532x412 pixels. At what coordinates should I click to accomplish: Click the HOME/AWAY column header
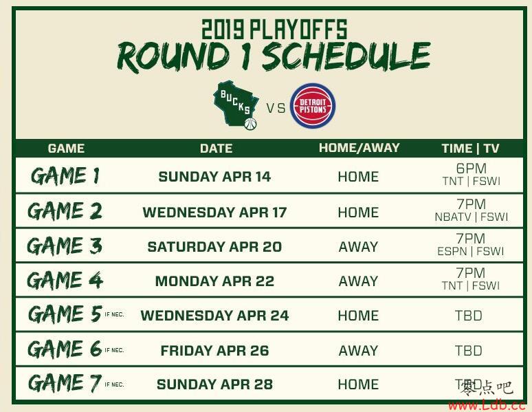point(359,148)
